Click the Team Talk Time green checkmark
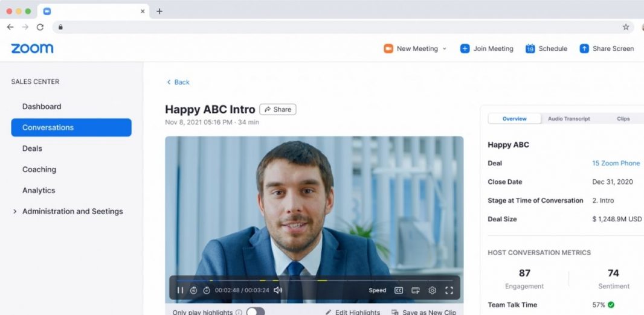 point(611,305)
